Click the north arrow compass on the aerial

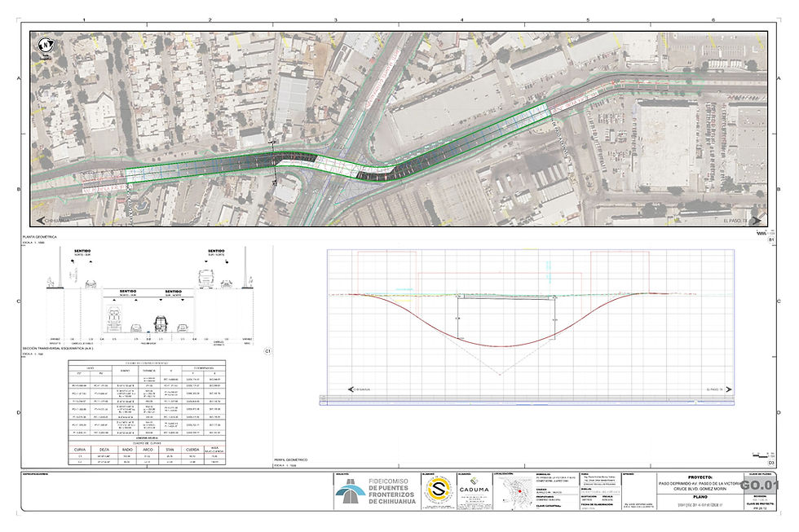[46, 46]
